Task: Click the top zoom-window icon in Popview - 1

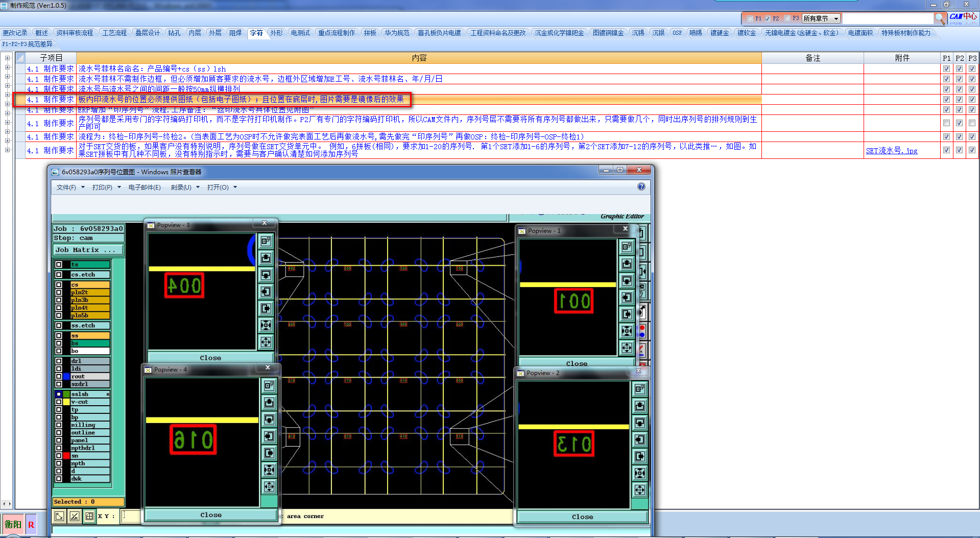Action: 627,247
